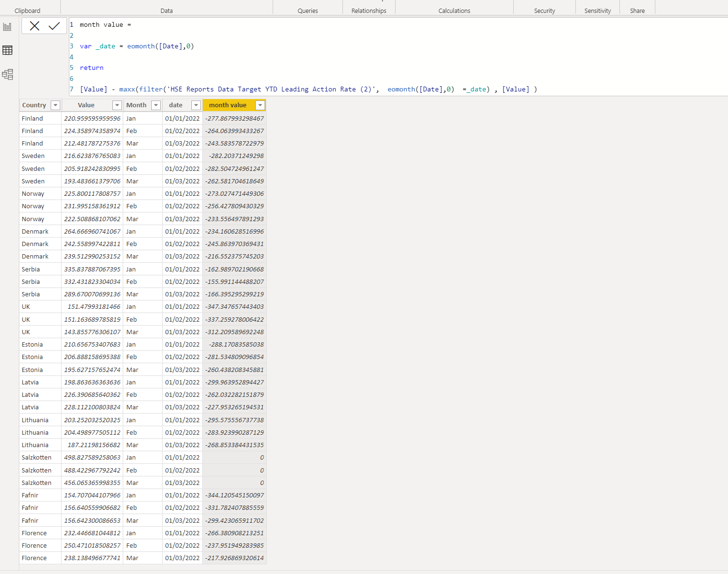Click the Data ribbon group label
This screenshot has height=574, width=728.
[166, 11]
